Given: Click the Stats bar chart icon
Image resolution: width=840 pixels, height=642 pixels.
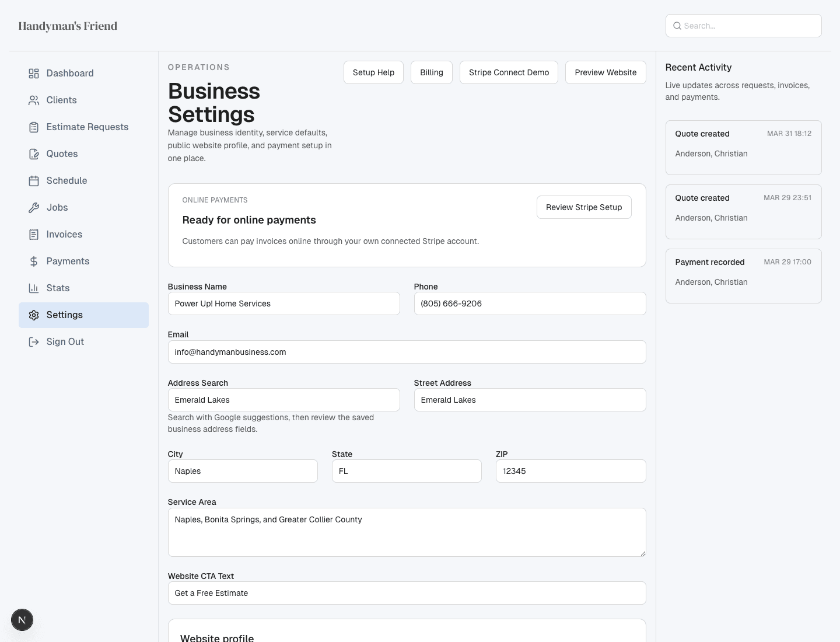Looking at the screenshot, I should click(34, 288).
